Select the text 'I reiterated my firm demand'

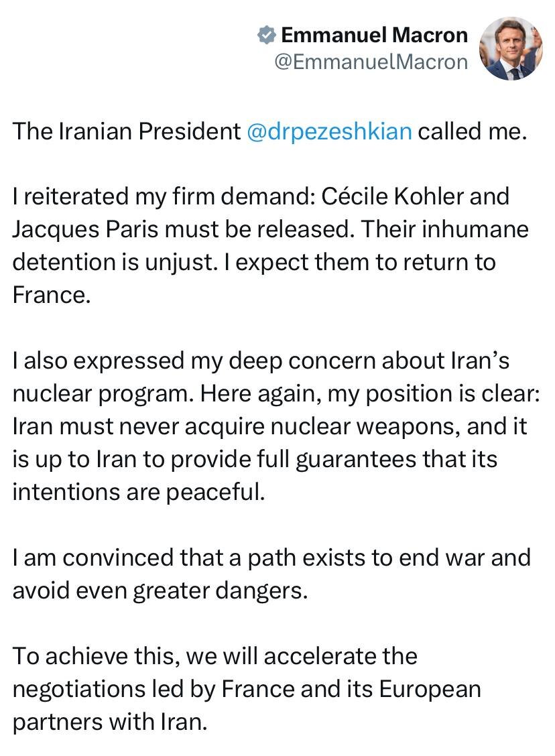point(163,197)
